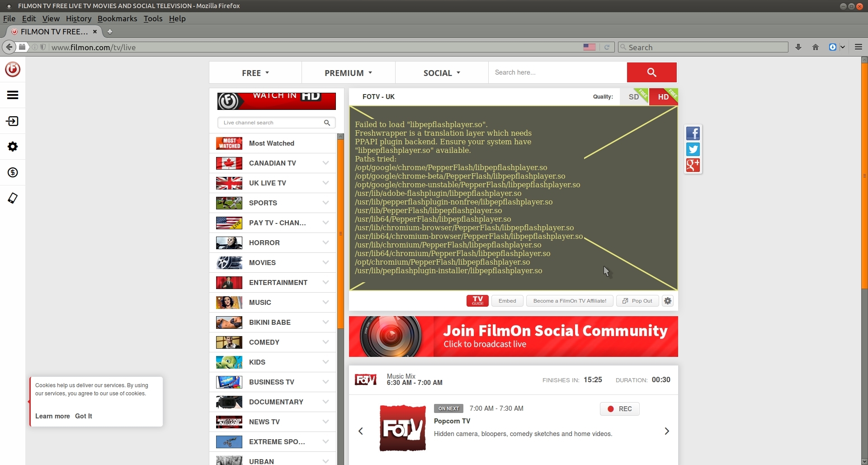Viewport: 868px width, 465px height.
Task: Share on Facebook icon
Action: (x=693, y=133)
